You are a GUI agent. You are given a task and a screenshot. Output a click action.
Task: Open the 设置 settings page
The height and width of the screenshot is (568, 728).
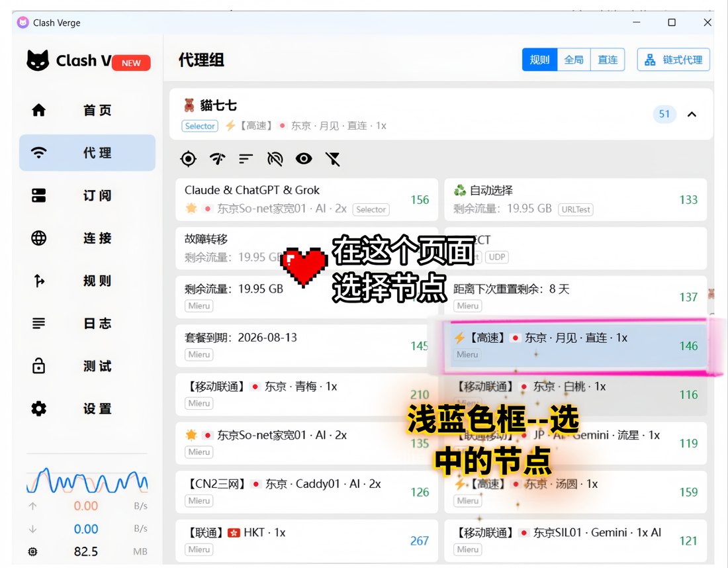click(x=87, y=408)
